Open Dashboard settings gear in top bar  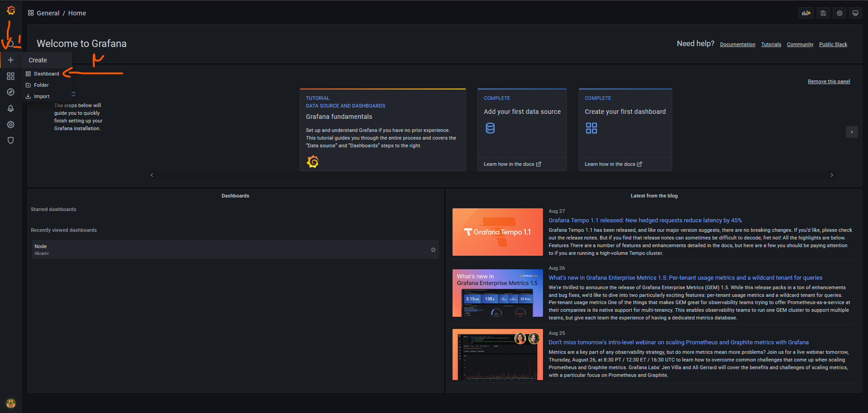(x=840, y=13)
